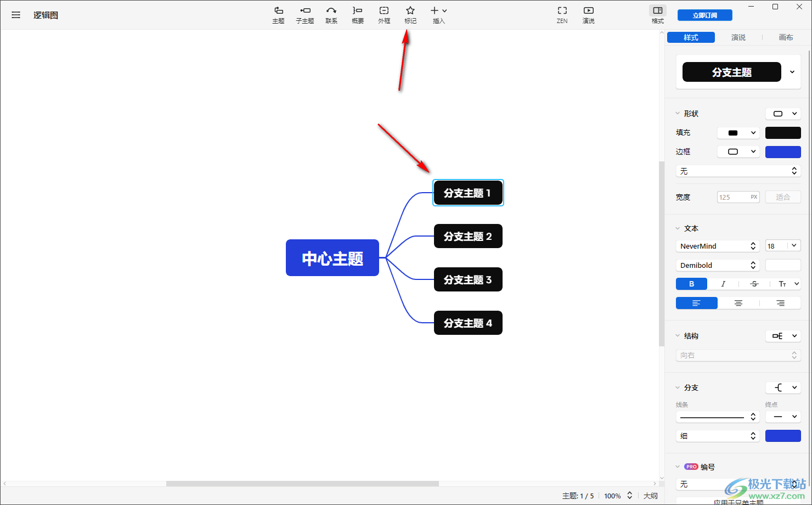The width and height of the screenshot is (812, 505).
Task: Add a 概要 summary
Action: (358, 15)
